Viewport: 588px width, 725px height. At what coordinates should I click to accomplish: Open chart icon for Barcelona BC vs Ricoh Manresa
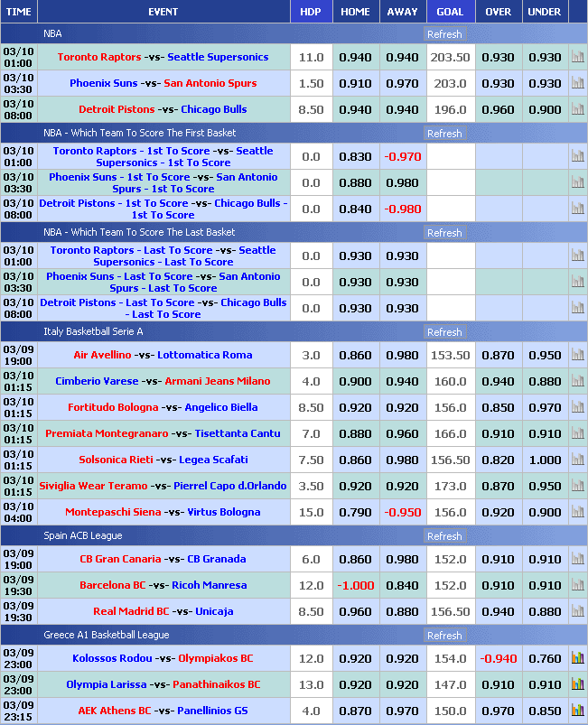tap(577, 585)
